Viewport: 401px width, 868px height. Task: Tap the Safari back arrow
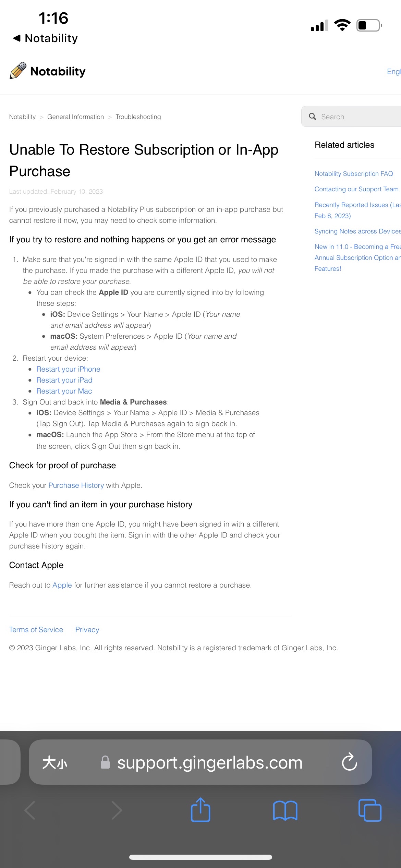tap(30, 810)
